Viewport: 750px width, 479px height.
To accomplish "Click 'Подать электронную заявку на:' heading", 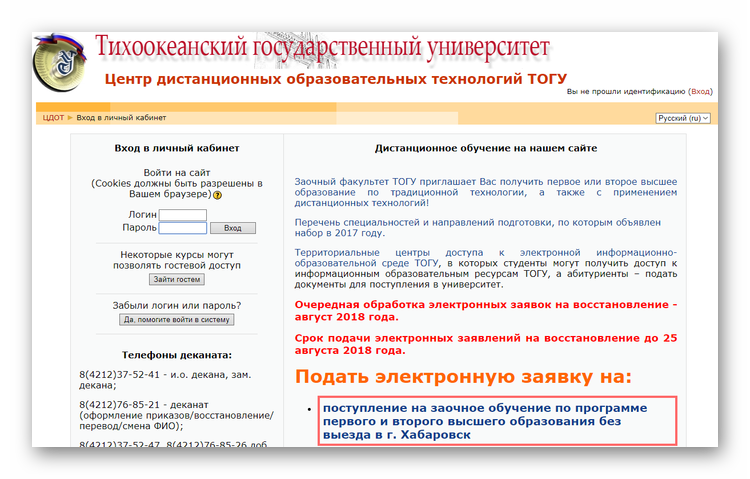I will coord(463,377).
